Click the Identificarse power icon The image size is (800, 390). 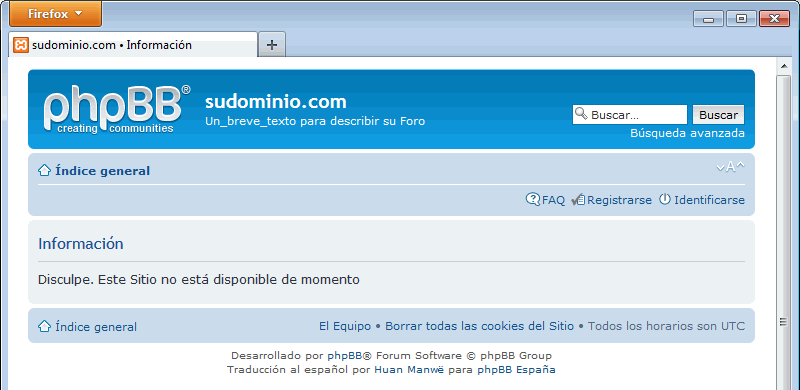click(665, 199)
